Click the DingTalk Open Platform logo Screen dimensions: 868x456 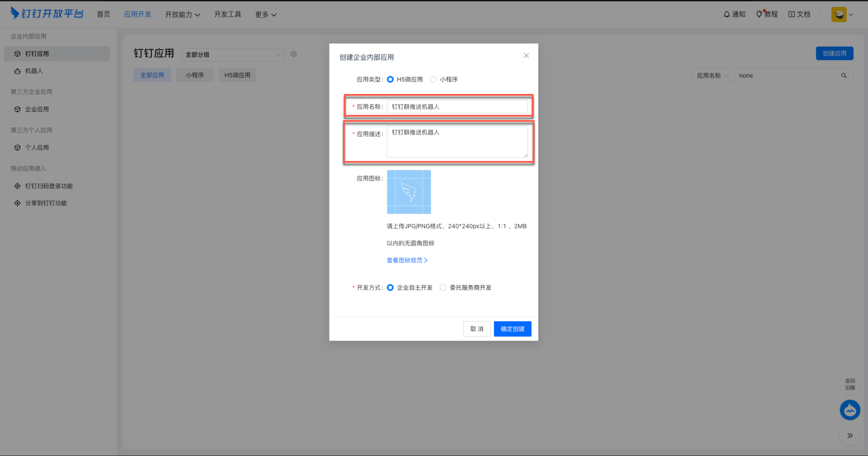click(47, 13)
